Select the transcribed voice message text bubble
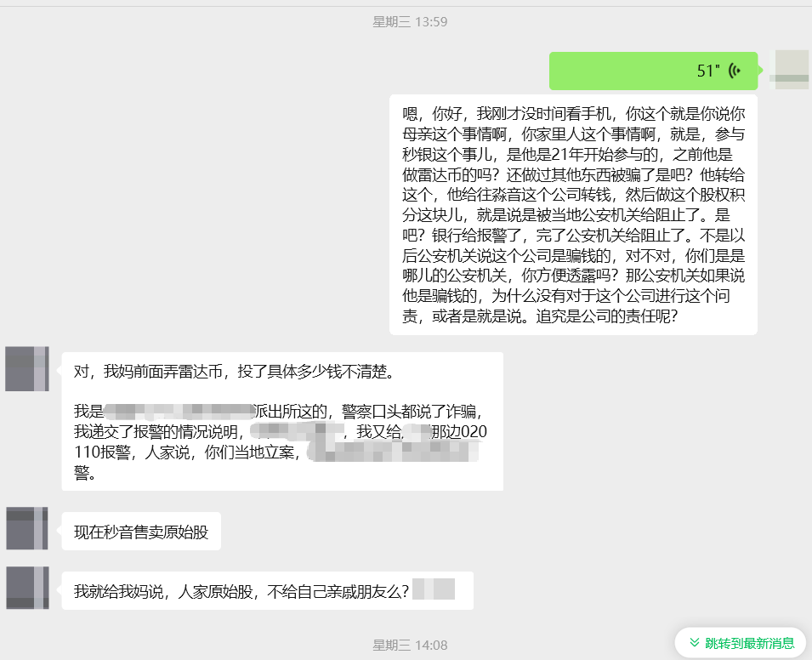Viewport: 812px width, 660px height. click(x=572, y=213)
